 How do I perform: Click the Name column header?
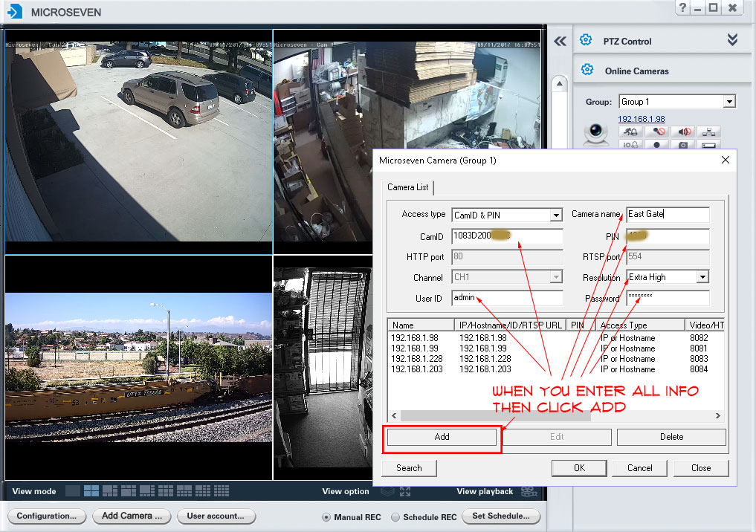(421, 325)
